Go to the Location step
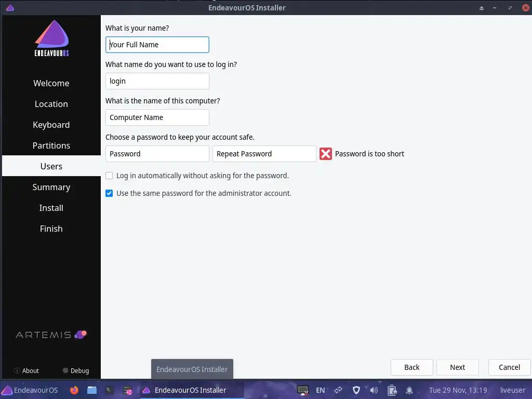Screen dimensions: 532x399 pyautogui.click(x=51, y=104)
